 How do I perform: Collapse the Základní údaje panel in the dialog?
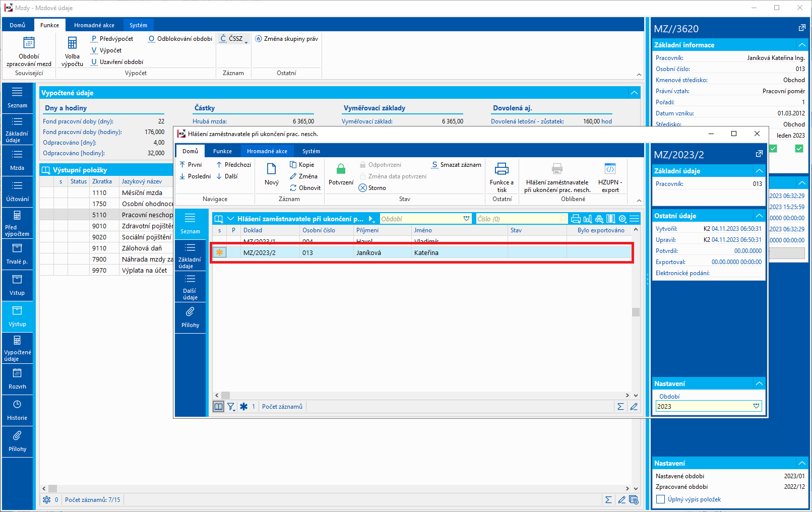759,171
